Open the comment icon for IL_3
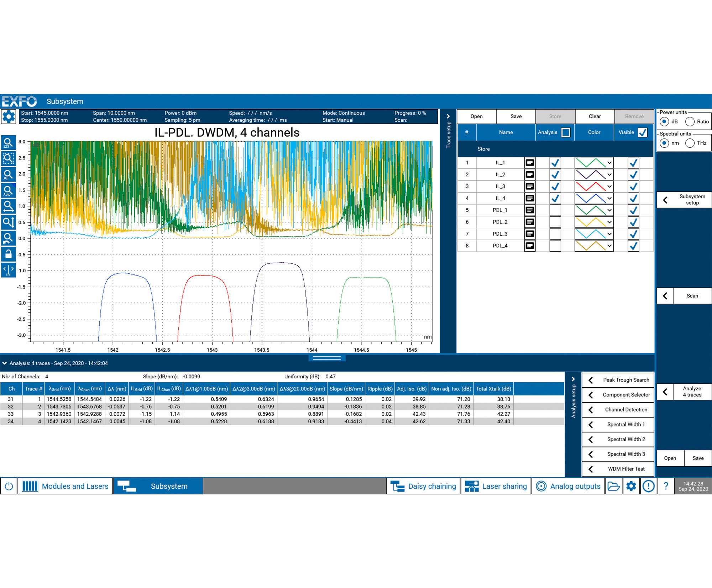Screen dimensions: 712x588 (x=530, y=187)
